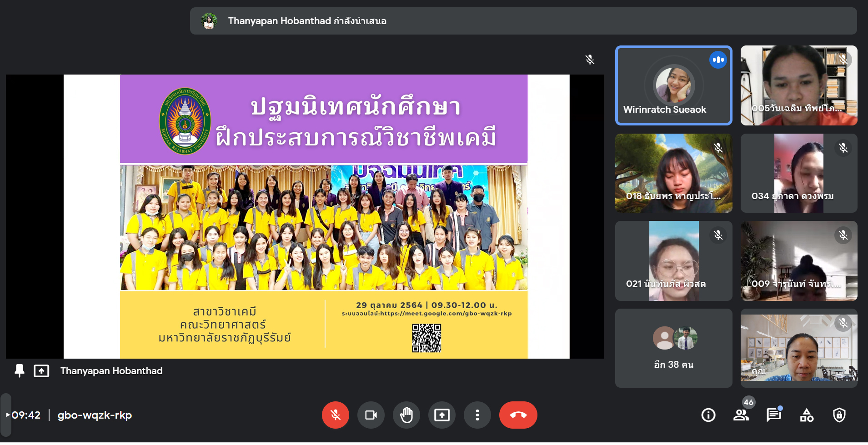
Task: Click the 46 participant count badge
Action: point(748,402)
